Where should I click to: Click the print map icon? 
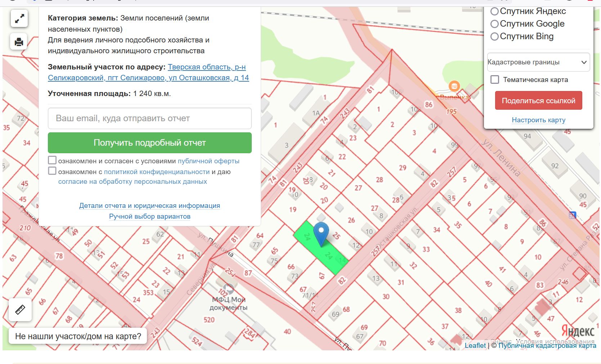point(19,42)
